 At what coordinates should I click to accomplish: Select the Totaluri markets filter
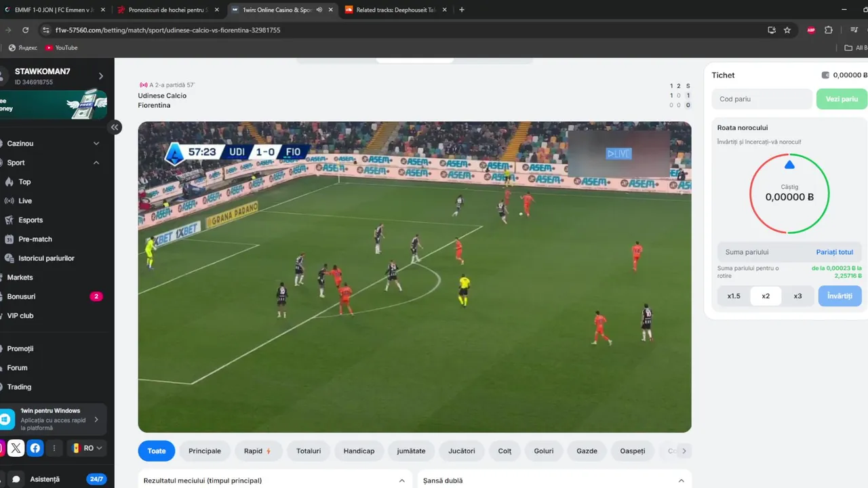coord(309,451)
